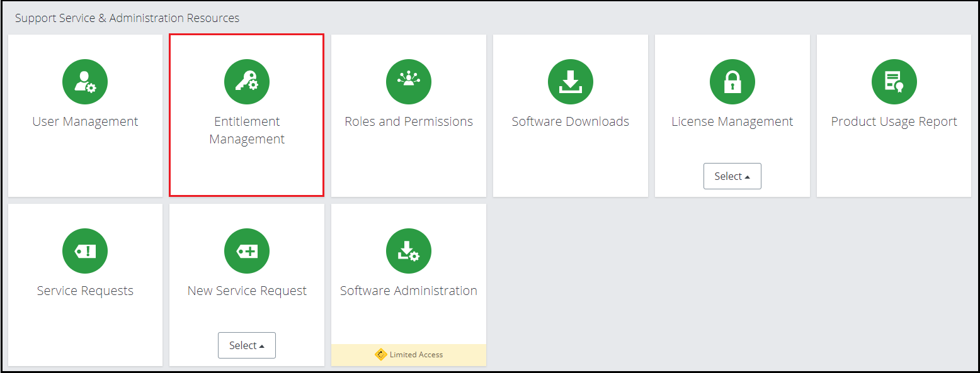Expand Select dropdown under License Management
The width and height of the screenshot is (980, 373).
pos(732,176)
